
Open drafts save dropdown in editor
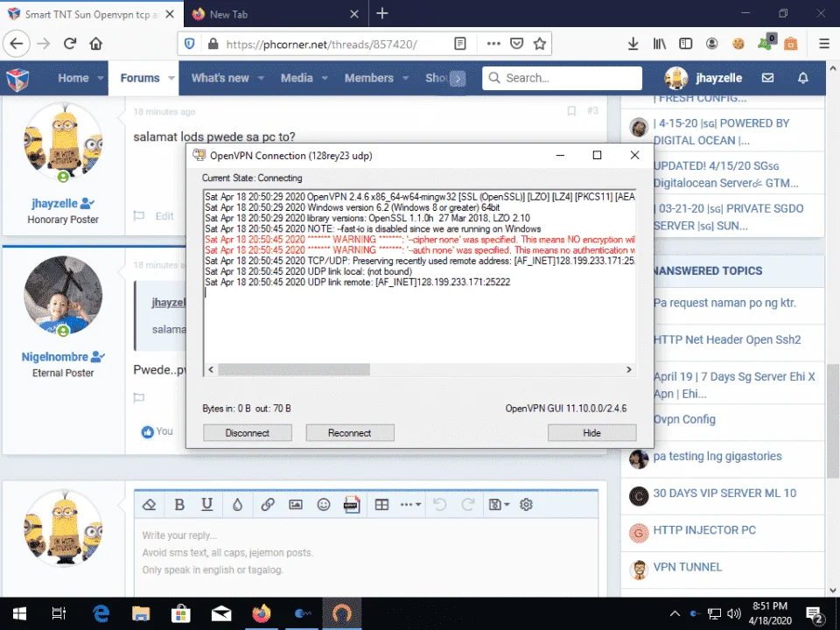point(499,504)
